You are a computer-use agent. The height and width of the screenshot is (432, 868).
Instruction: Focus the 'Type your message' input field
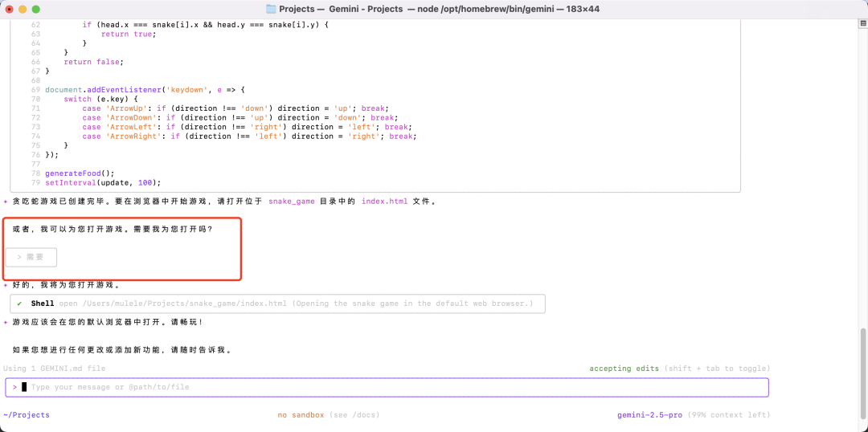(387, 387)
